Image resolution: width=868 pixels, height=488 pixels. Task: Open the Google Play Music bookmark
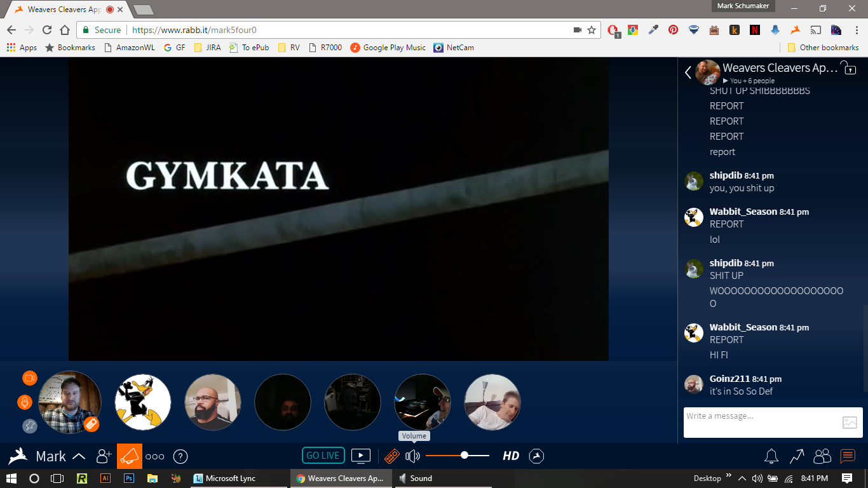coord(388,48)
